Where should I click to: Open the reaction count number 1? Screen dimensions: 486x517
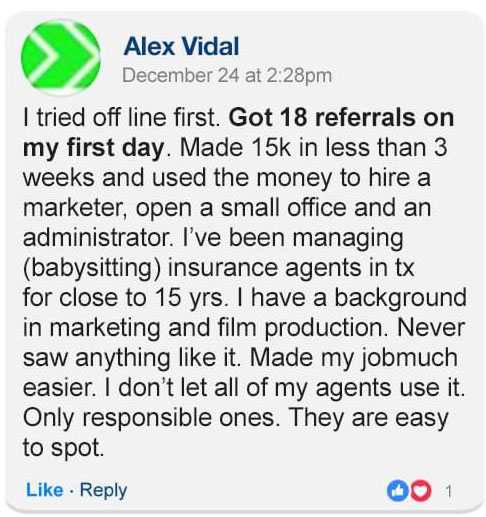449,491
